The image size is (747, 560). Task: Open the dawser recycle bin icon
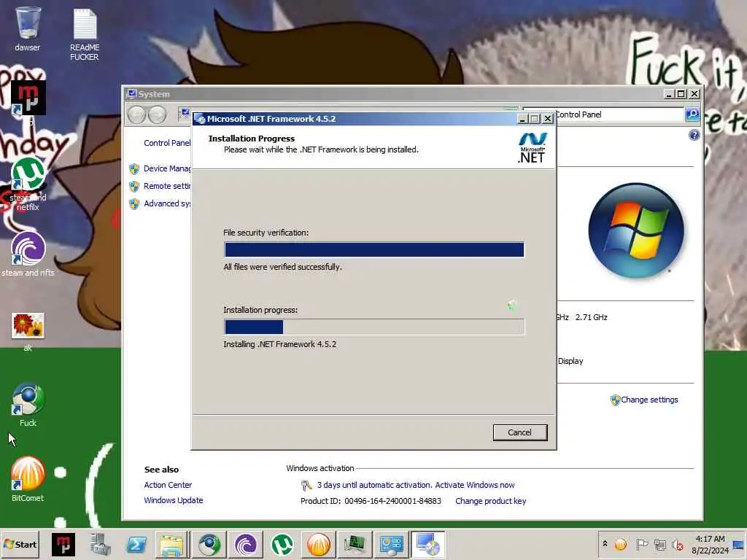pyautogui.click(x=28, y=28)
